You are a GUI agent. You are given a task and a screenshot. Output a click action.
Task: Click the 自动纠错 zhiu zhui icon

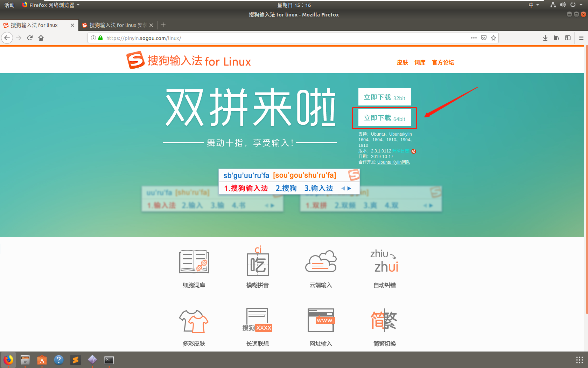pyautogui.click(x=384, y=261)
